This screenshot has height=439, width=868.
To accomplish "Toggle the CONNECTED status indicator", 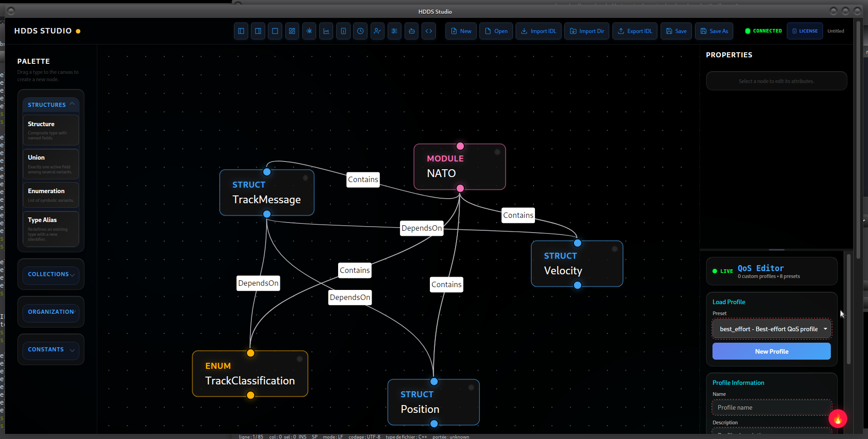I will click(x=762, y=31).
